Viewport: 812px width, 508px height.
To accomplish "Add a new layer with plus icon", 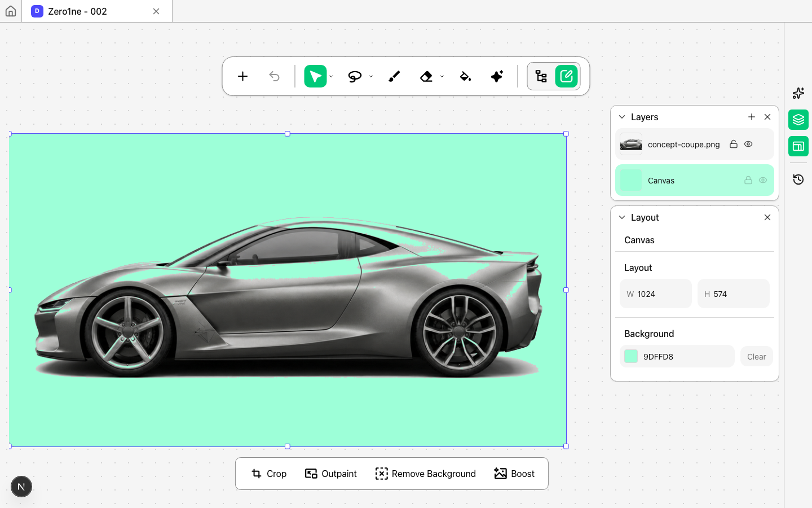I will (752, 117).
